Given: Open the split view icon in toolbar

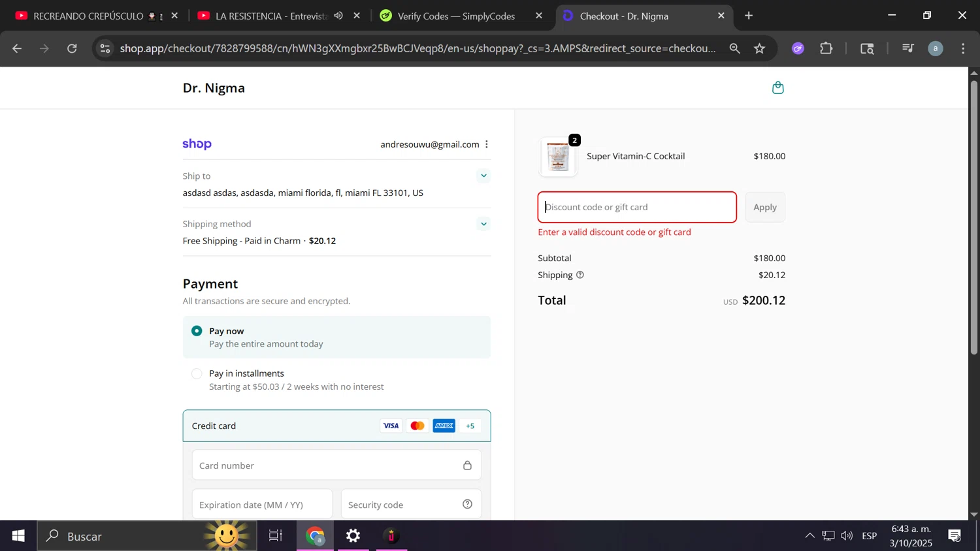Looking at the screenshot, I should (x=867, y=48).
